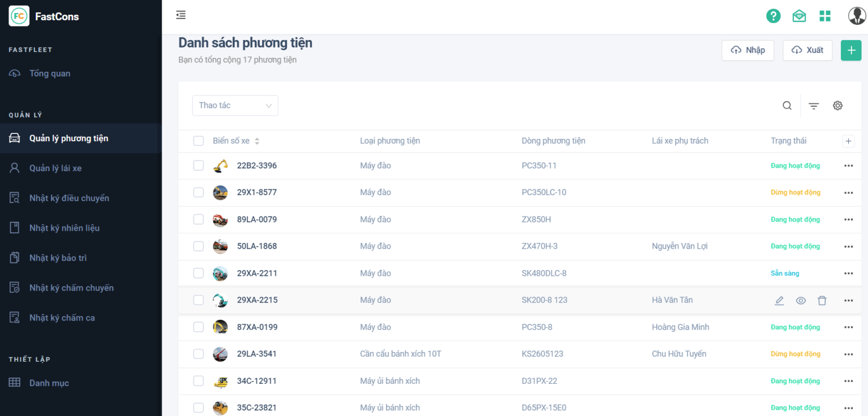This screenshot has height=416, width=868.
Task: Open the Thao tác dropdown
Action: tap(235, 106)
